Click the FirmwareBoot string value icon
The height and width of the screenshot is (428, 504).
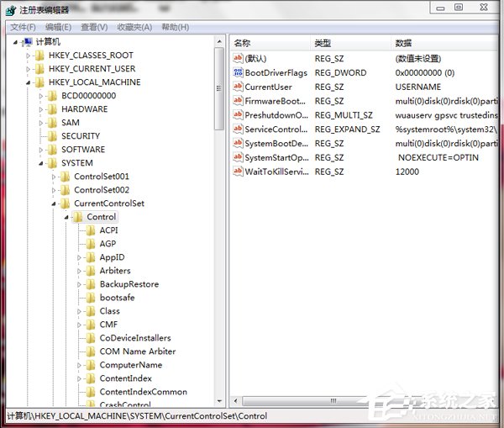click(x=238, y=101)
